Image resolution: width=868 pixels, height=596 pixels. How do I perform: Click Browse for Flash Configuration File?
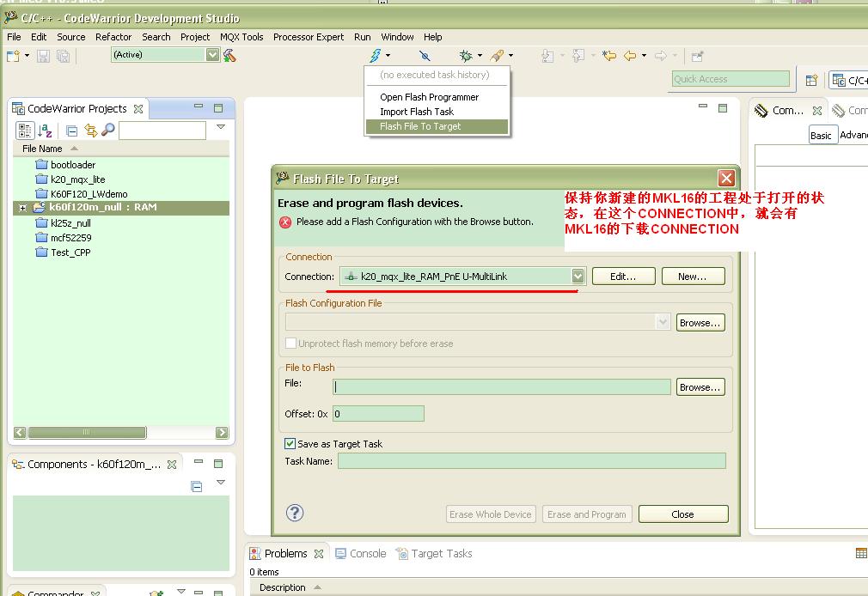(x=700, y=323)
